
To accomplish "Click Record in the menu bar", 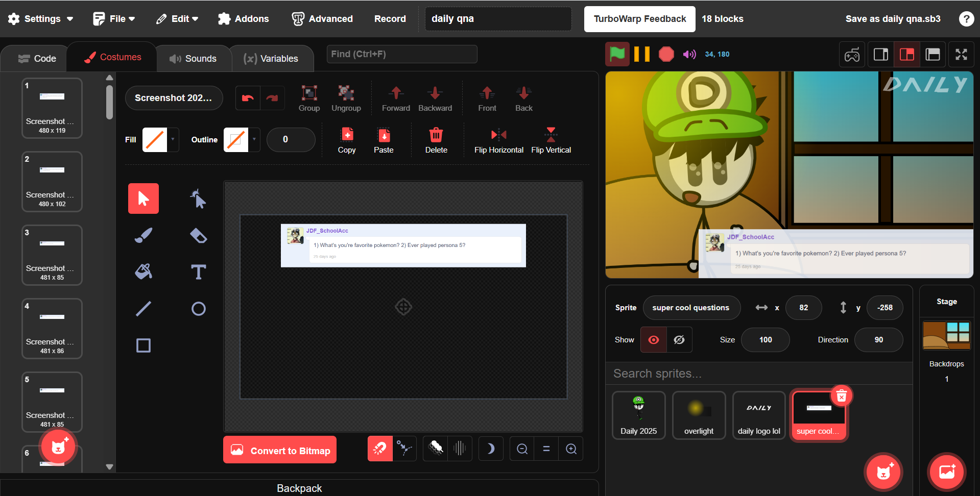I will coord(390,19).
